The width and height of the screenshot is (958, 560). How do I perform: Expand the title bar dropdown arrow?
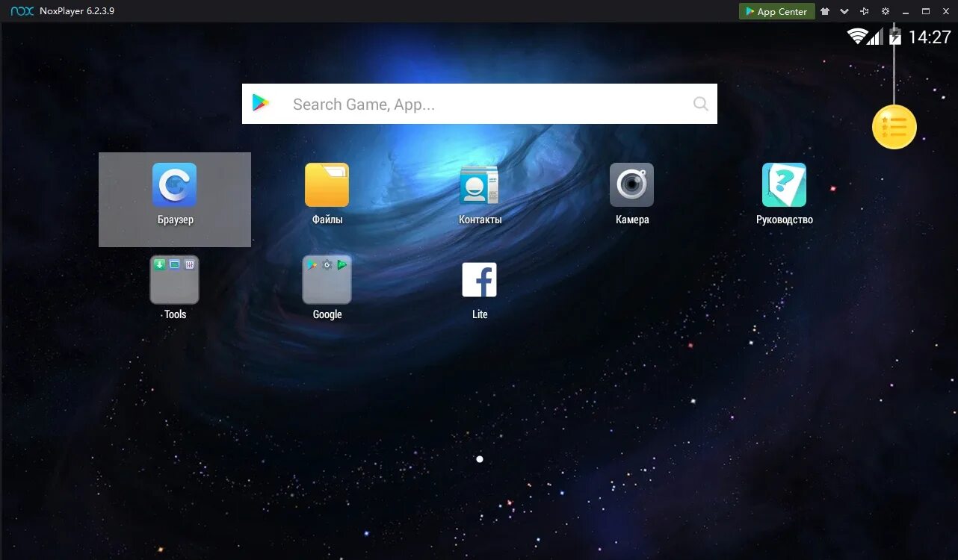(x=844, y=11)
